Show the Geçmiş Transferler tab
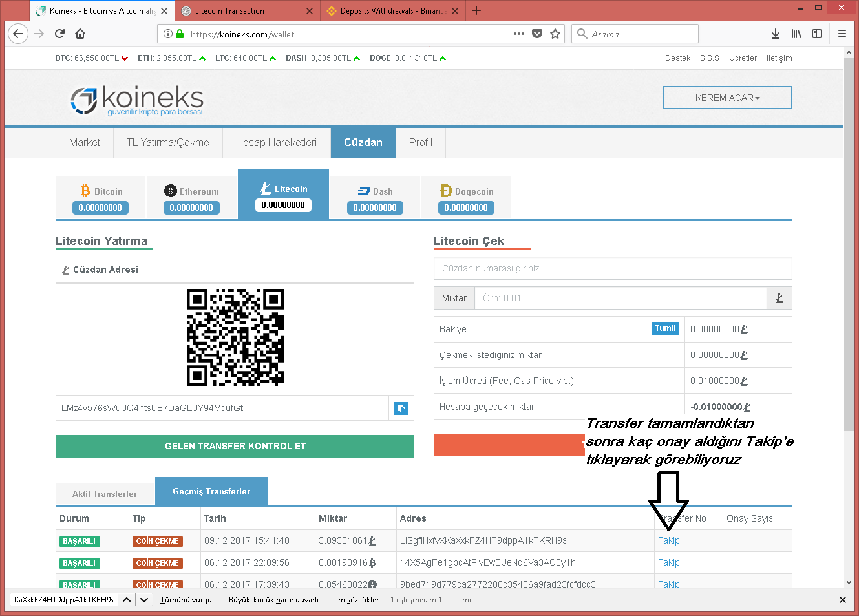859x616 pixels. click(211, 491)
